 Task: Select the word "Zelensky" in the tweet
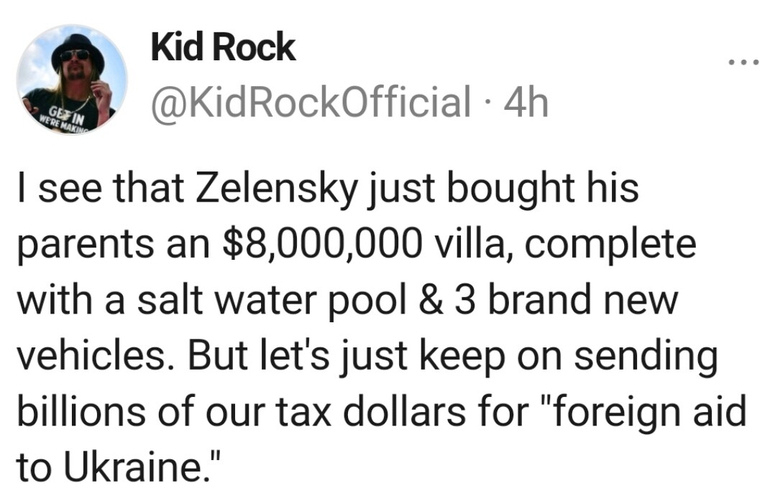[276, 189]
